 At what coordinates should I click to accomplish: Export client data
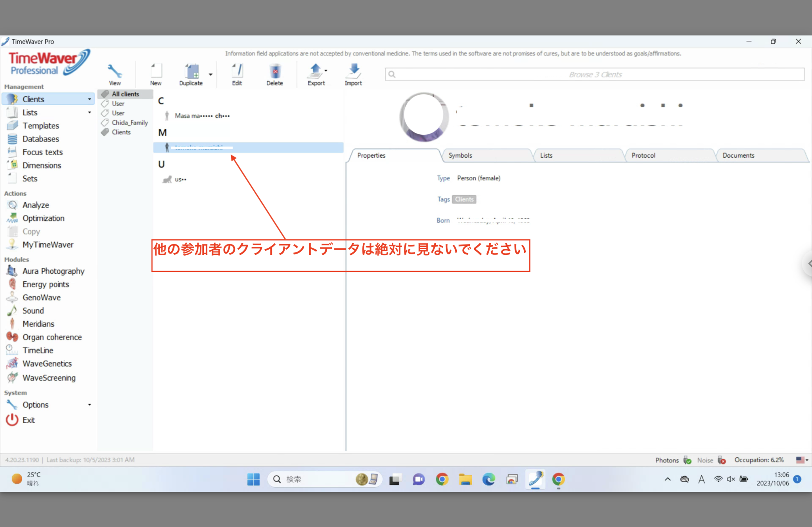pos(316,74)
